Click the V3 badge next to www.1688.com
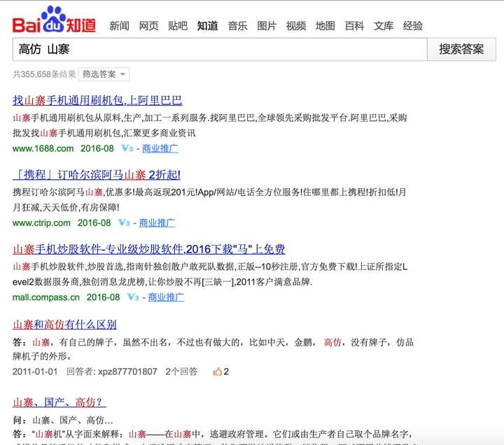504x445 pixels. (127, 148)
